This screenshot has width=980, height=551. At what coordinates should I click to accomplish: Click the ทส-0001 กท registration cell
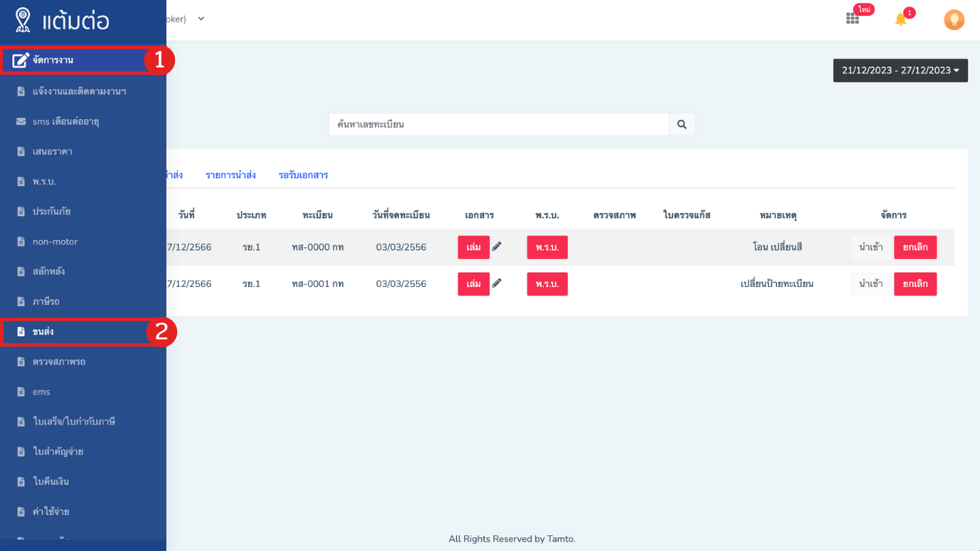(318, 284)
